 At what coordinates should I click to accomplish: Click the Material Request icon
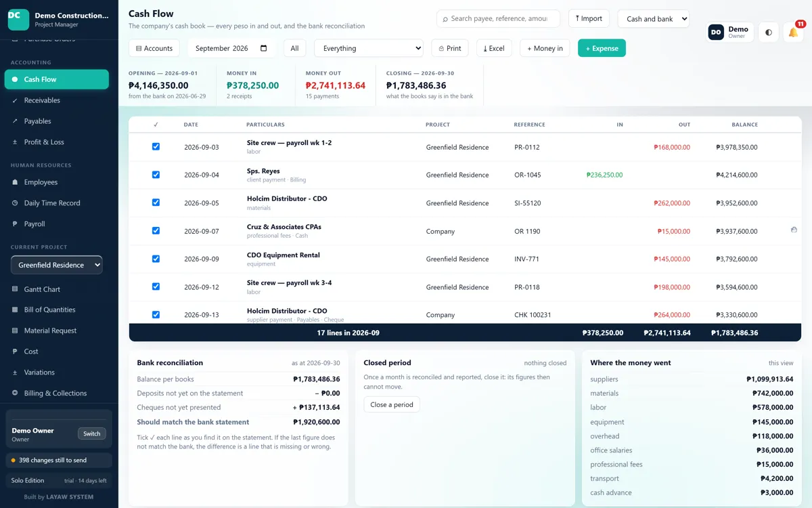pyautogui.click(x=15, y=331)
